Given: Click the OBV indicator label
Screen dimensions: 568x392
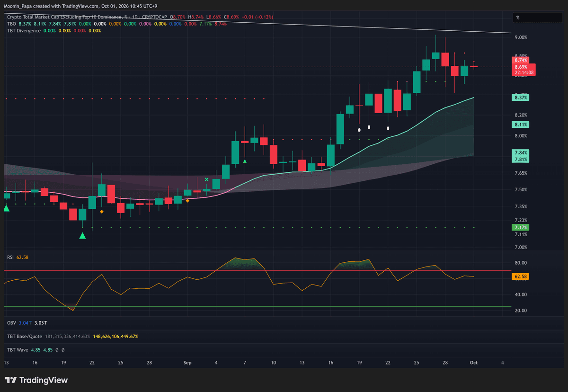Looking at the screenshot, I should [x=11, y=323].
